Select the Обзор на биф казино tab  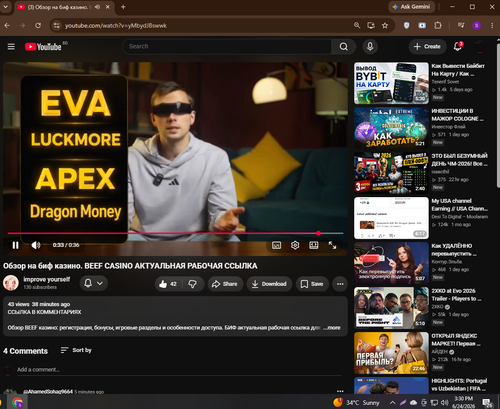(64, 7)
